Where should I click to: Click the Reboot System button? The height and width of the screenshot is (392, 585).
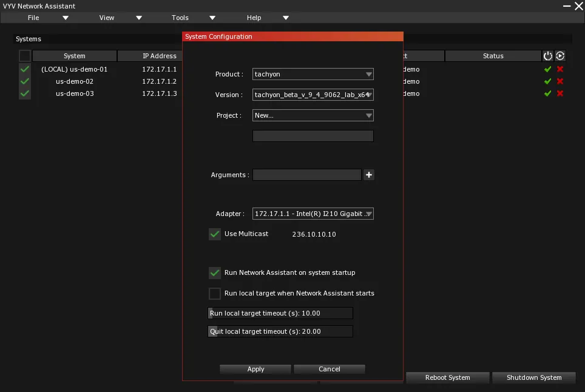(x=447, y=377)
